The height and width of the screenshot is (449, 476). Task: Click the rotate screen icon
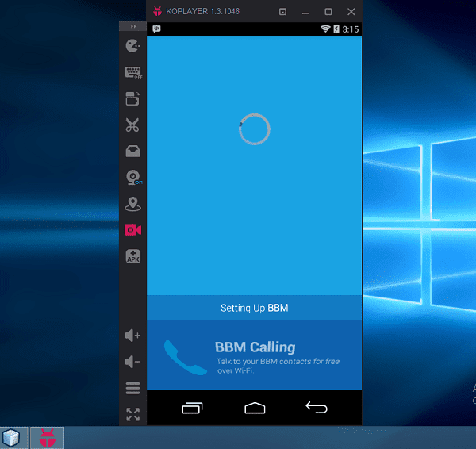(132, 98)
